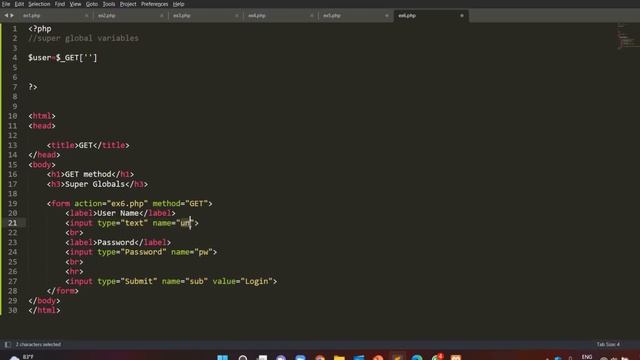Open the Windows Start button on the taskbar
The width and height of the screenshot is (640, 360).
coord(222,358)
